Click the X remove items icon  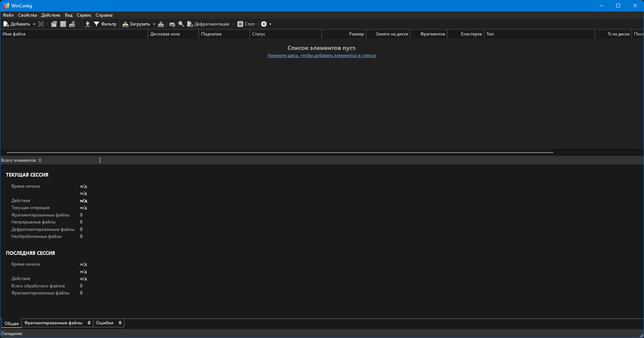click(x=41, y=24)
